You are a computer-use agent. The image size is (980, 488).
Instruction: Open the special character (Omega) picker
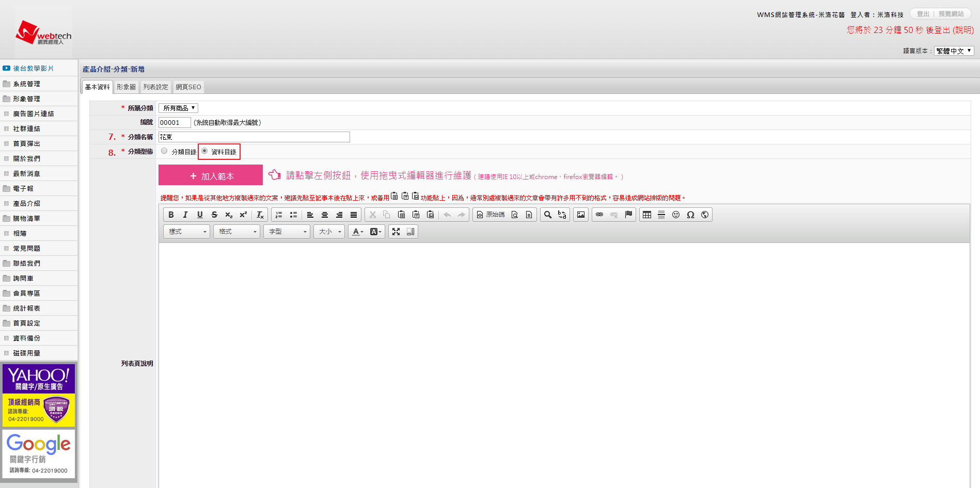690,215
